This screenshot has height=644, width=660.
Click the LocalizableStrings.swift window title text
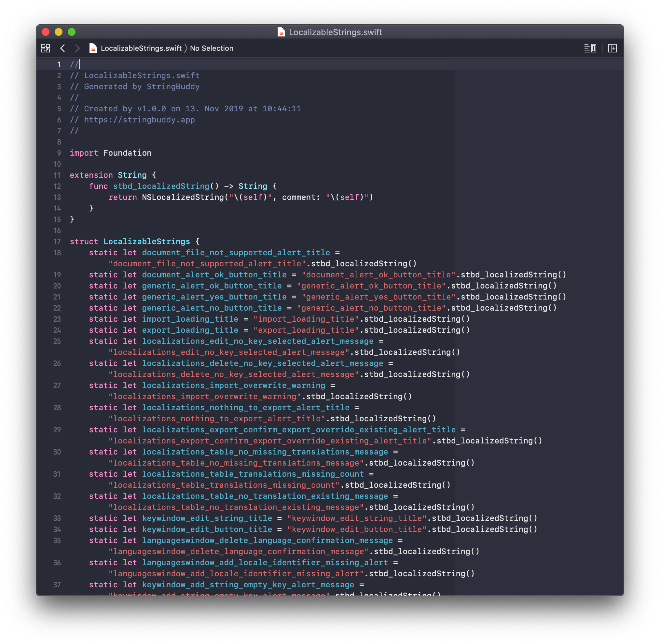point(336,32)
